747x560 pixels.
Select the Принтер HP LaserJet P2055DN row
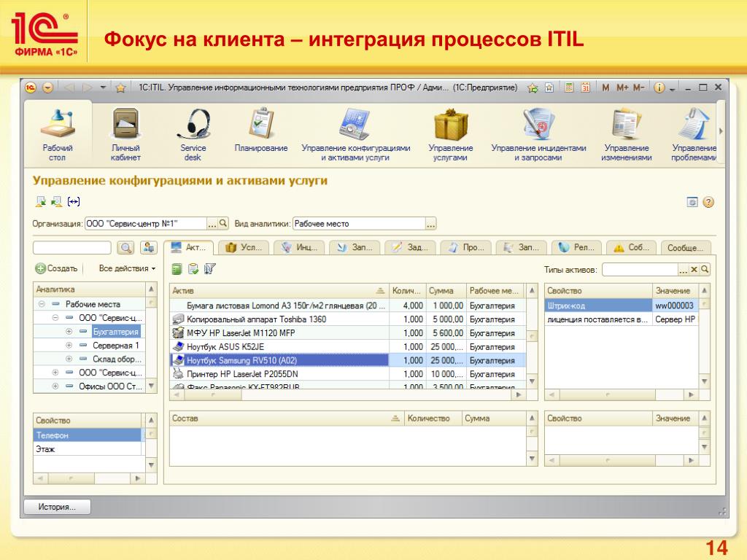348,374
